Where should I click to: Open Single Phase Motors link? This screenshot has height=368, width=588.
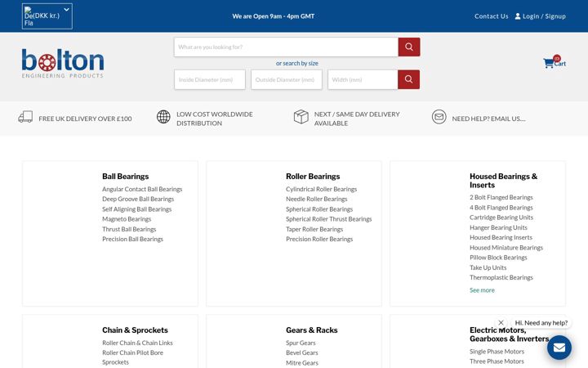click(x=497, y=352)
